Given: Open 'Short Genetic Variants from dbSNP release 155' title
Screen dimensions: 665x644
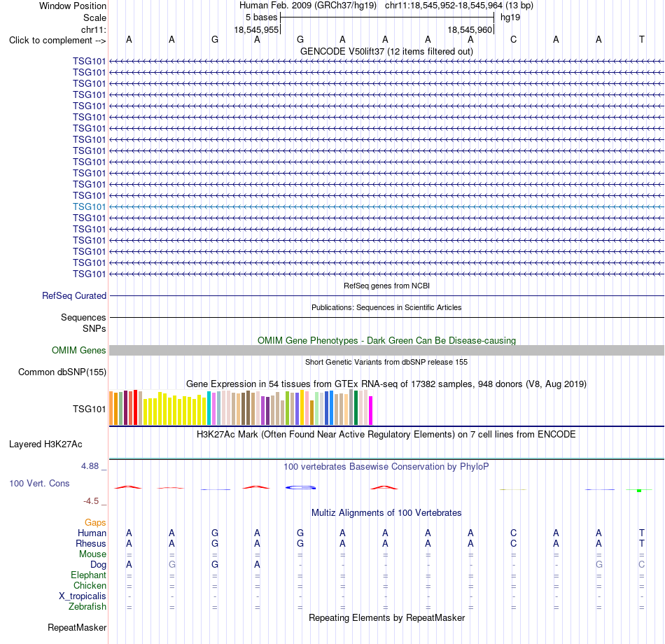Looking at the screenshot, I should (x=386, y=362).
